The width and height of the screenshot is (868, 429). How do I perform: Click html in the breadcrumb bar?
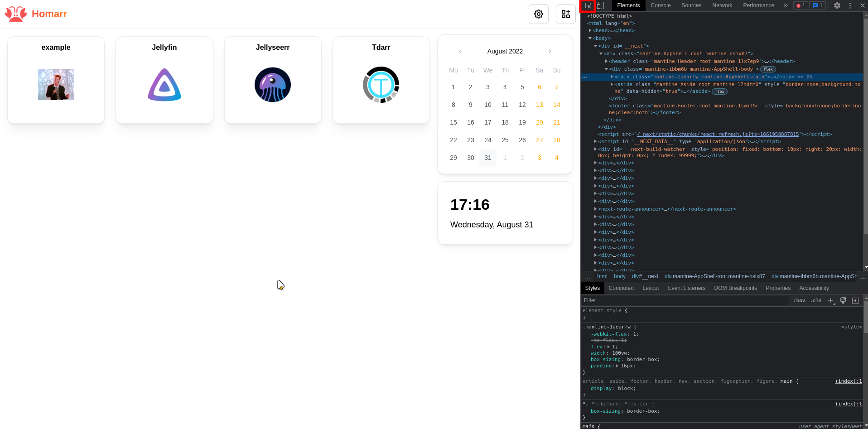pos(602,276)
